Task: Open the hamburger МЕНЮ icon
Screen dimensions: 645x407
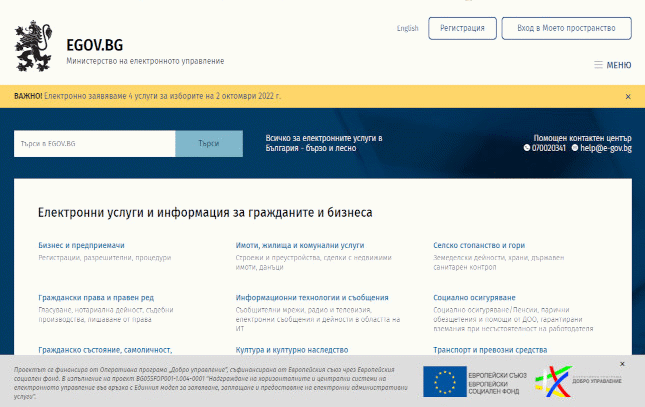Action: [x=598, y=65]
